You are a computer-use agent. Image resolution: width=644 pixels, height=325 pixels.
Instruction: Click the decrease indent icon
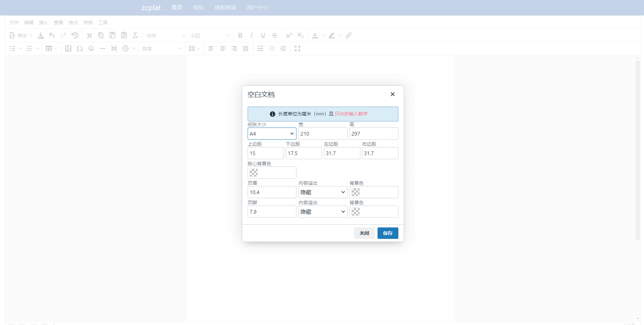[272, 48]
